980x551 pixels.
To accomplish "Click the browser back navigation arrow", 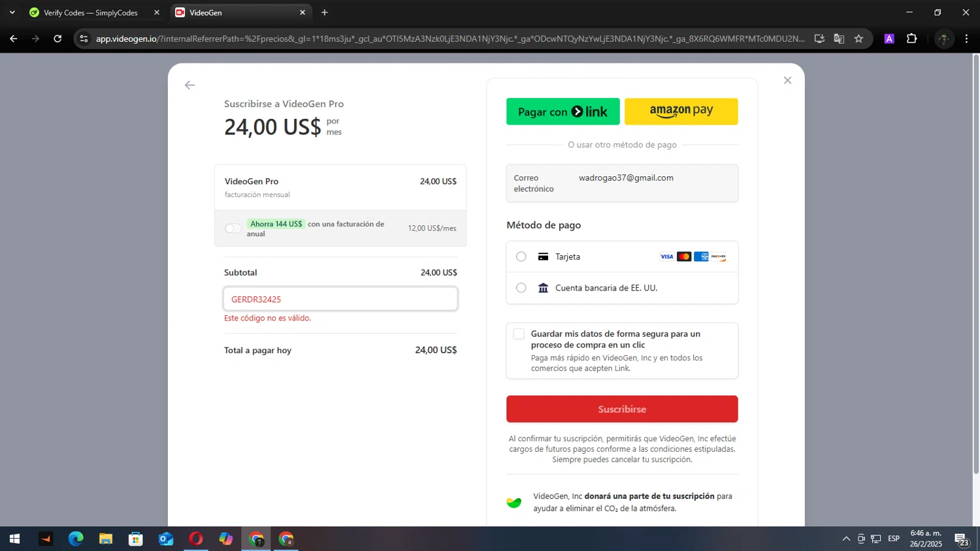I will coord(14,39).
